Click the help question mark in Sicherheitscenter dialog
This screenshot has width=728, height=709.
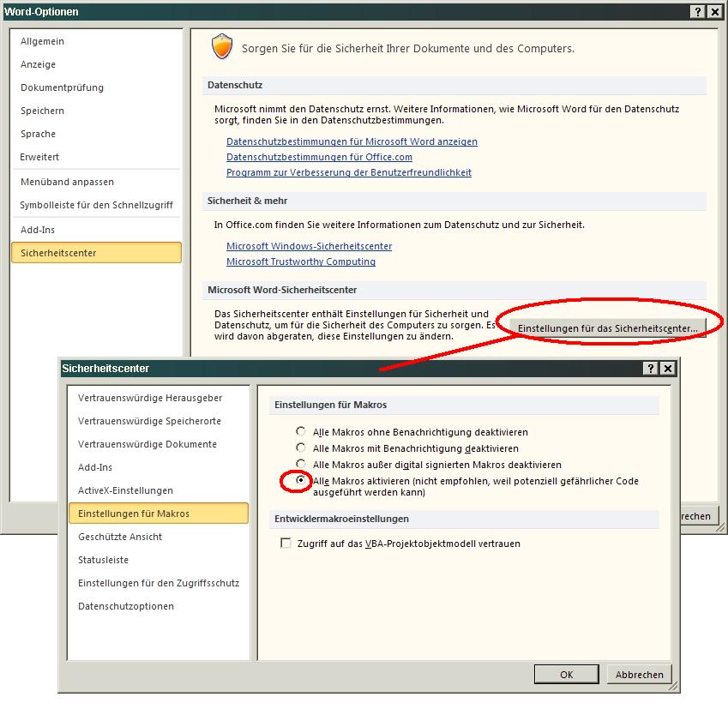pyautogui.click(x=652, y=368)
